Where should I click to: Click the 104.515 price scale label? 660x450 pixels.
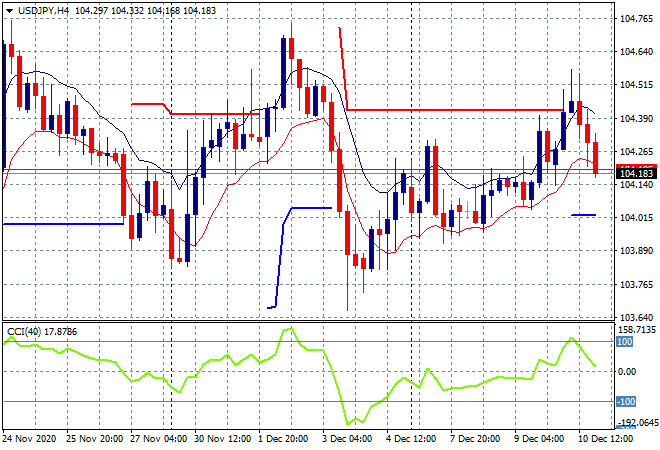coord(636,85)
